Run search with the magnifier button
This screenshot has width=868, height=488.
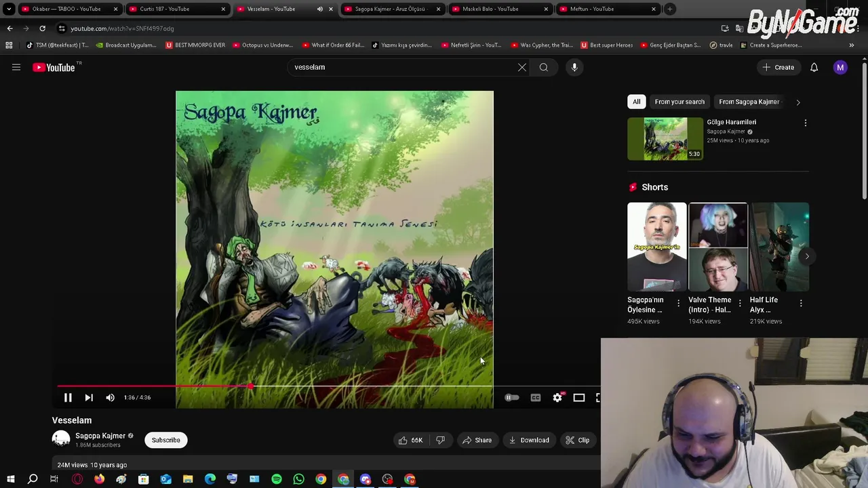(544, 67)
